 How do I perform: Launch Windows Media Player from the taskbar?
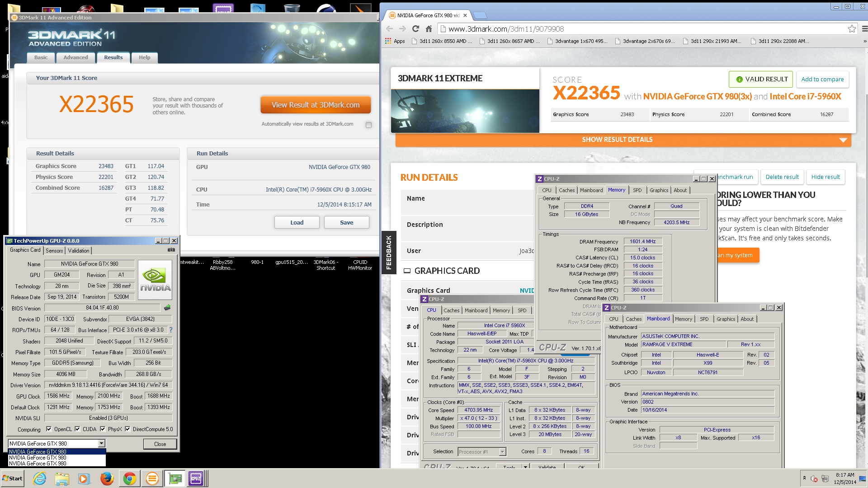[x=84, y=479]
